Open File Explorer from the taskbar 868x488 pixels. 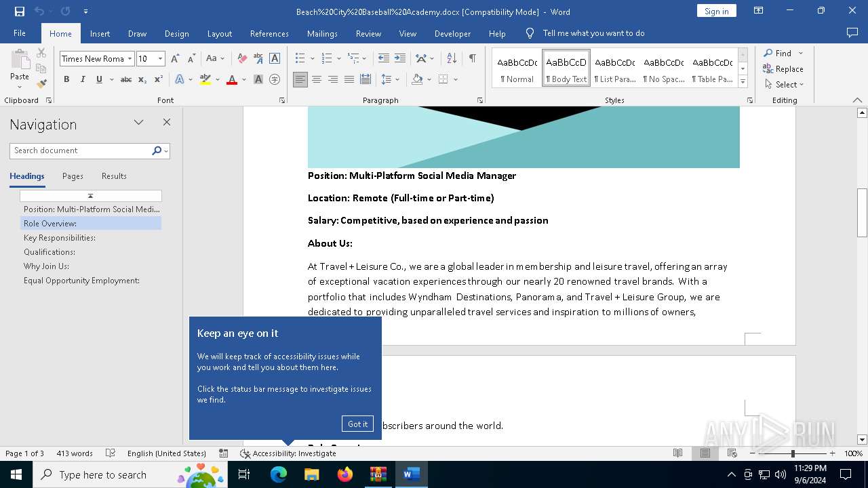pyautogui.click(x=312, y=474)
